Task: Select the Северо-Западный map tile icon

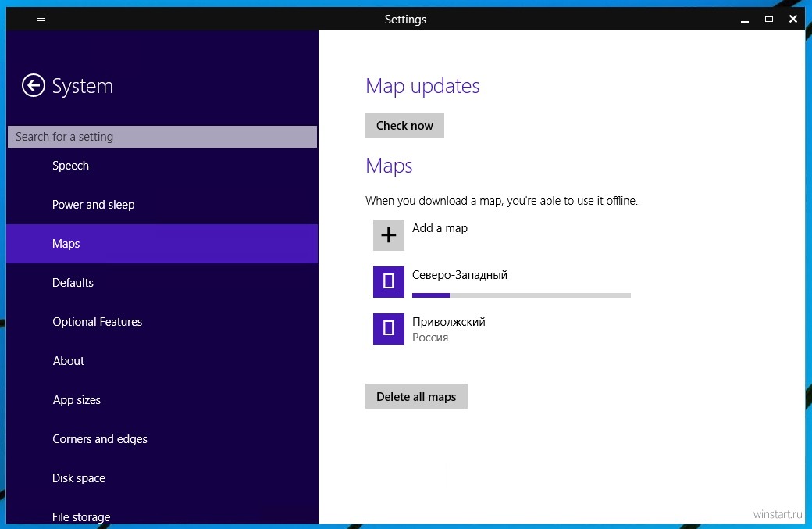Action: (x=388, y=282)
